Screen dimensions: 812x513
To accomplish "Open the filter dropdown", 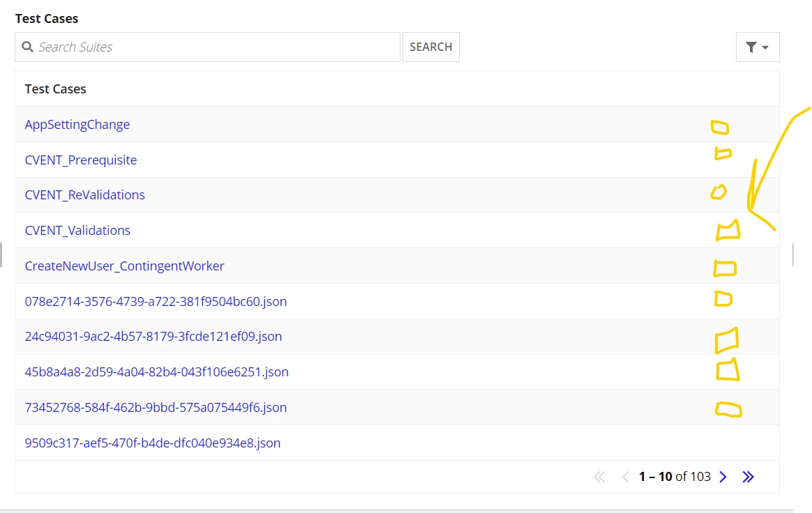I will 758,47.
